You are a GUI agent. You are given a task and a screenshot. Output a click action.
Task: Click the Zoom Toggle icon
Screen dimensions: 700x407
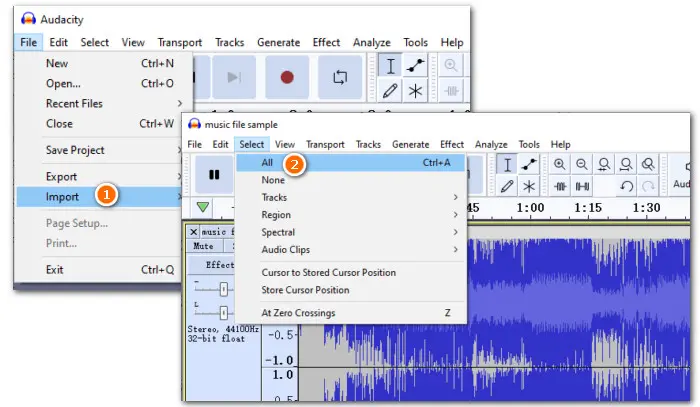click(648, 165)
